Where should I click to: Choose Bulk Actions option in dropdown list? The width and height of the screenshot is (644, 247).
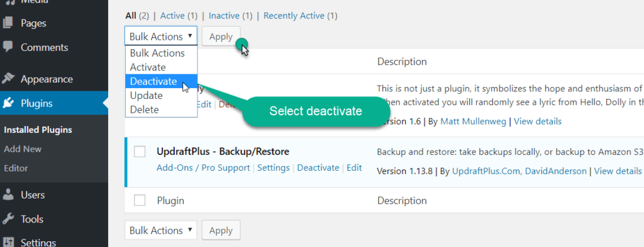[161, 53]
